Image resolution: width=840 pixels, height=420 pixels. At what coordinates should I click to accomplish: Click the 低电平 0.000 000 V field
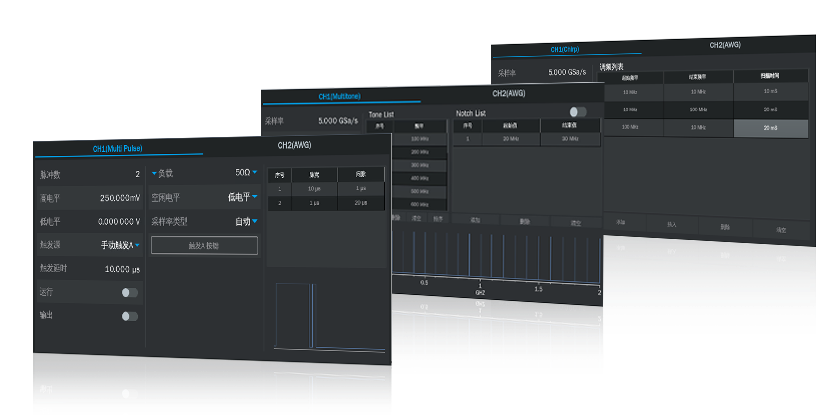click(118, 222)
